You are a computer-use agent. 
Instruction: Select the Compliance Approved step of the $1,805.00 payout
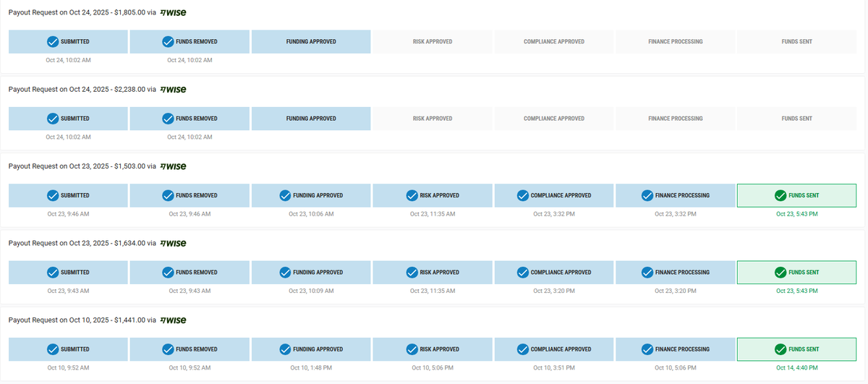tap(554, 42)
